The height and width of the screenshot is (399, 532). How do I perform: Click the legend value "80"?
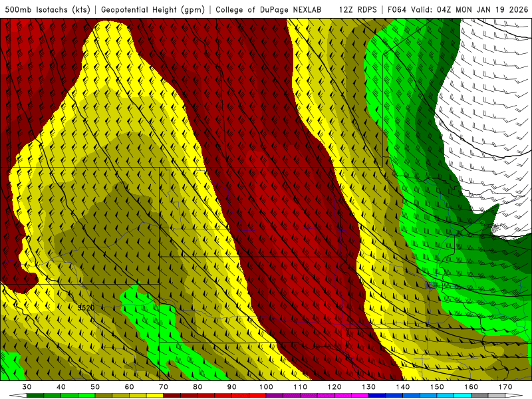(x=198, y=387)
